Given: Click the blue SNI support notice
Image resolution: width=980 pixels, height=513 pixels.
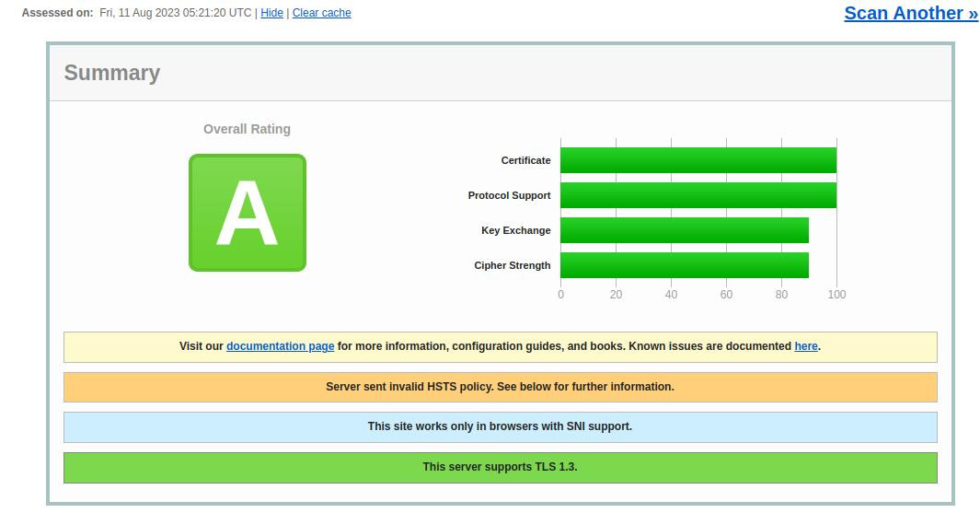Looking at the screenshot, I should [500, 426].
